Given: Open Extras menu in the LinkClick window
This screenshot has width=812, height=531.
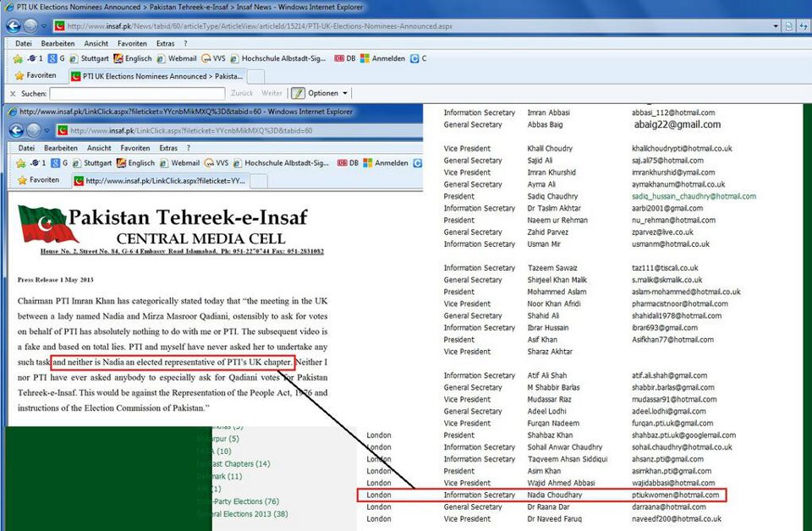Looking at the screenshot, I should (168, 148).
